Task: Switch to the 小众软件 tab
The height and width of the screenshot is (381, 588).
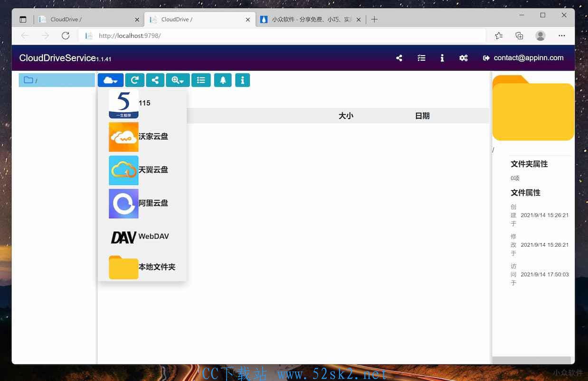Action: 312,19
